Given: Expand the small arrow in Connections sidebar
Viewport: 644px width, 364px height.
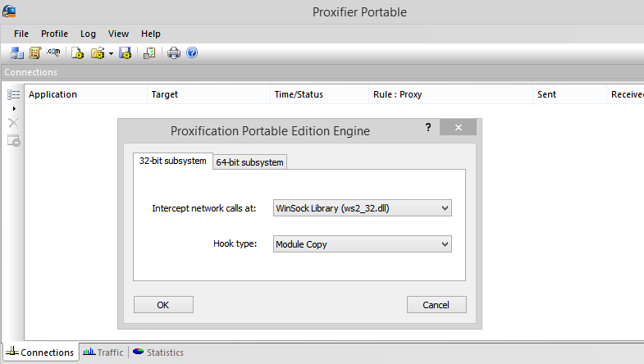Looking at the screenshot, I should click(14, 109).
